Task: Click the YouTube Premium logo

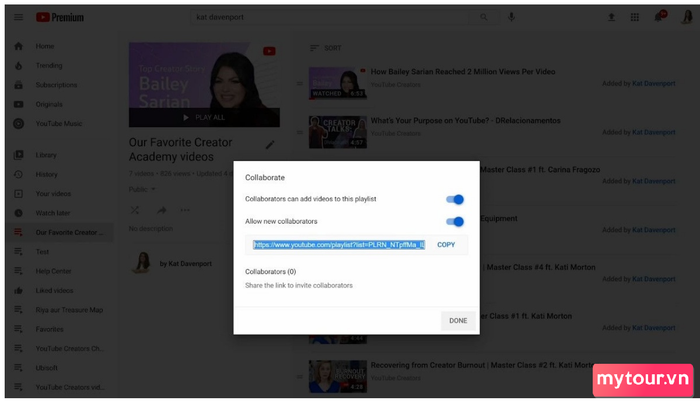Action: pyautogui.click(x=60, y=17)
